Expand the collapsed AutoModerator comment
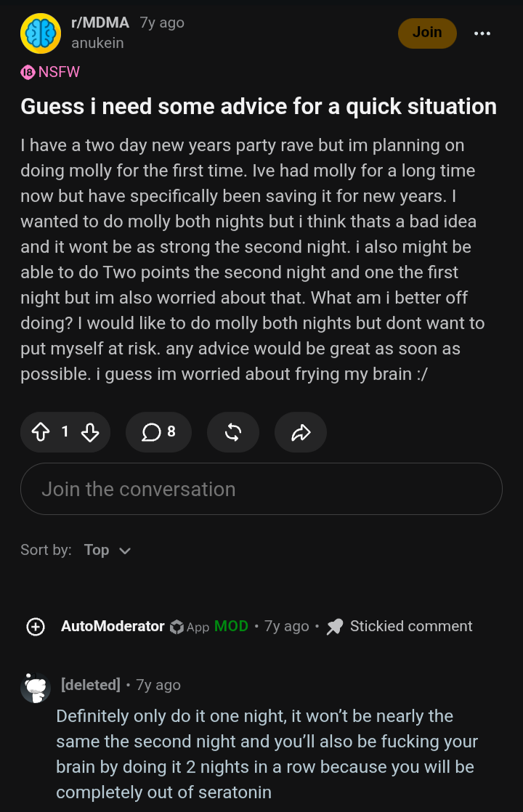 (x=36, y=627)
